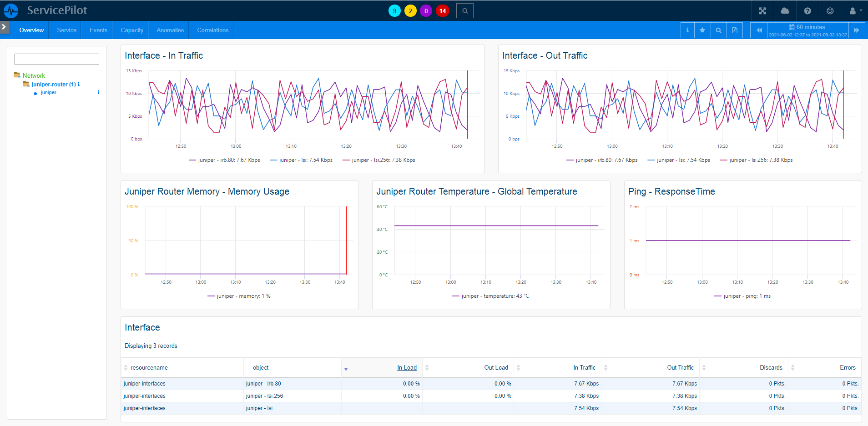This screenshot has width=868, height=426.
Task: Switch to the Anomalies tab
Action: [x=170, y=30]
